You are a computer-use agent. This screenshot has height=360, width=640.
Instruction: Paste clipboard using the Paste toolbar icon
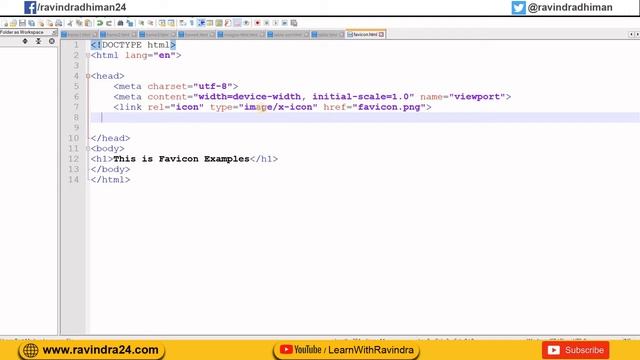point(88,23)
